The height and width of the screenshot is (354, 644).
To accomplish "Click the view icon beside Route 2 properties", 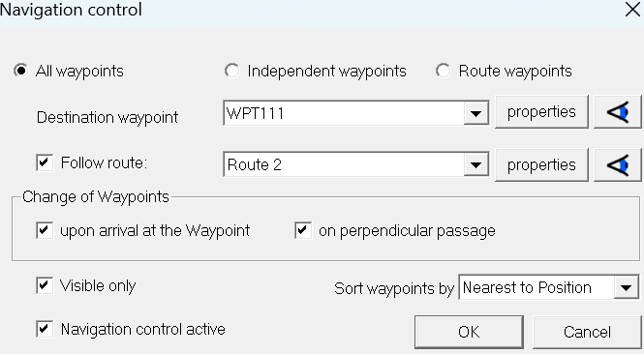I will tap(617, 164).
